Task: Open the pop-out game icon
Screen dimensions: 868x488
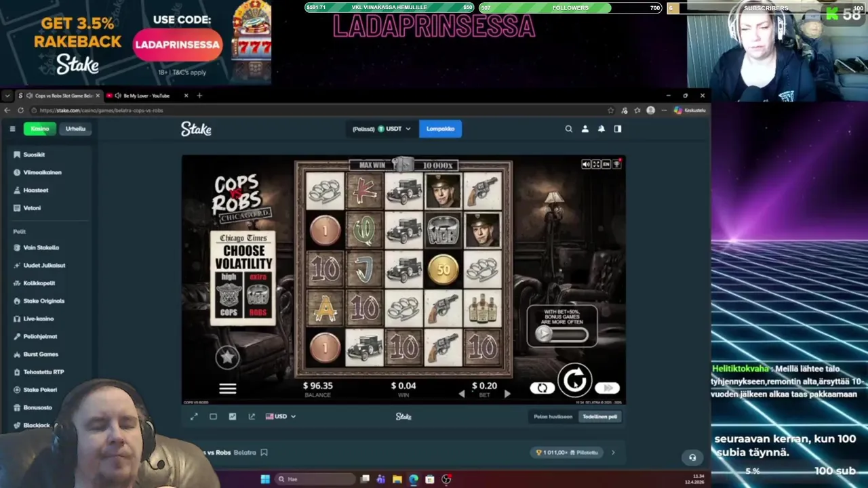Action: (252, 416)
